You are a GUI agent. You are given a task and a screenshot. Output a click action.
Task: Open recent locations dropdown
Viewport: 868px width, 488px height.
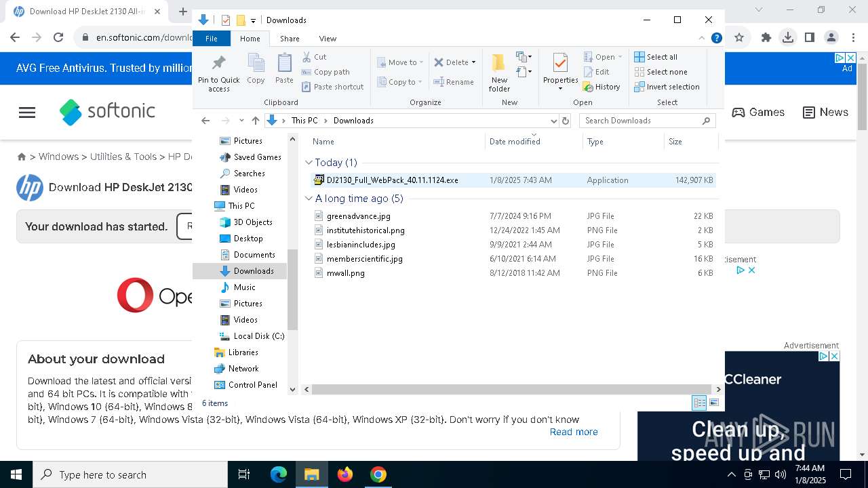coord(241,121)
